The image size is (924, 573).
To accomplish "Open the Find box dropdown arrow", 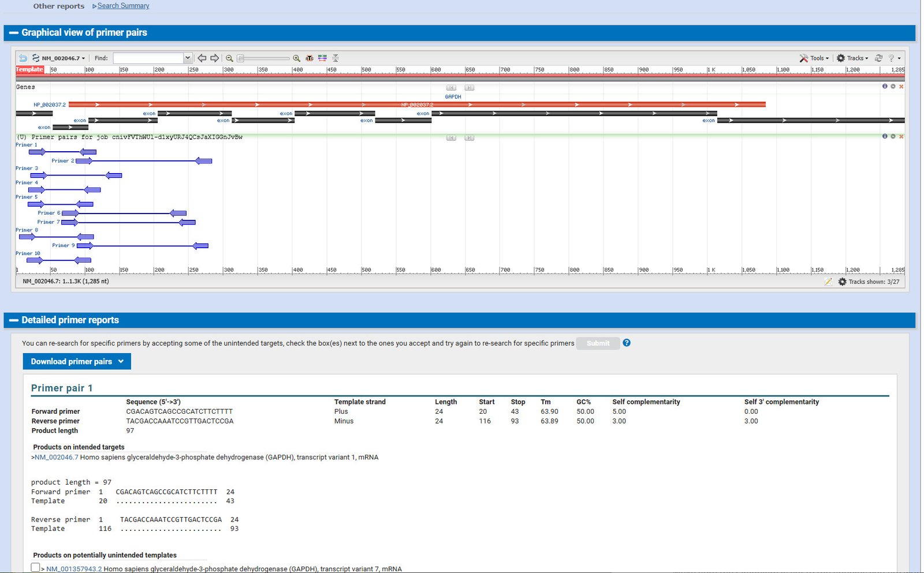I will click(x=187, y=58).
